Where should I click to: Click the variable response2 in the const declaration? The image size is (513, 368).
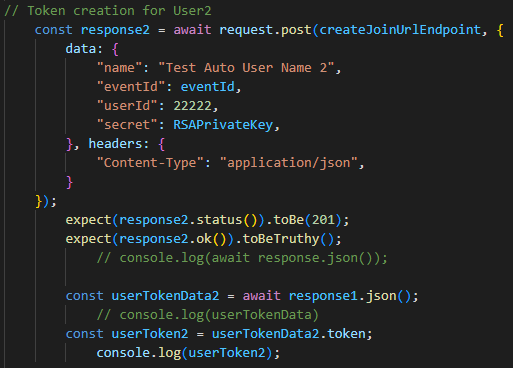point(115,30)
